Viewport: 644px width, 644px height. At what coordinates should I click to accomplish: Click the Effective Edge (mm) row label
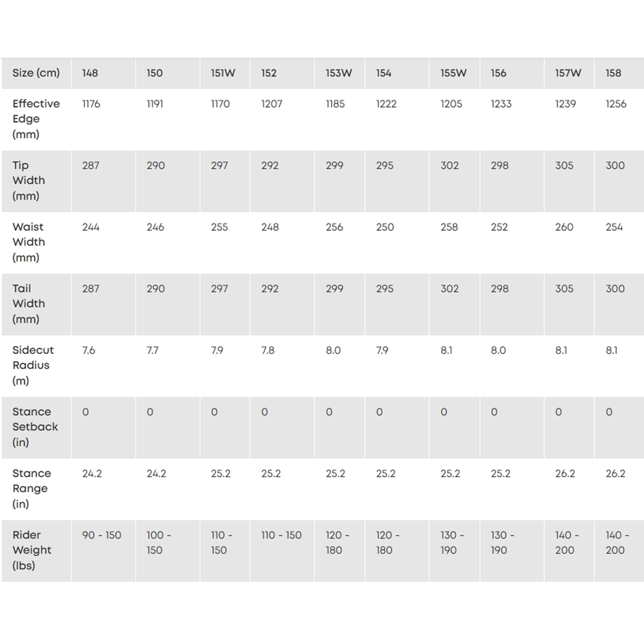[36, 119]
